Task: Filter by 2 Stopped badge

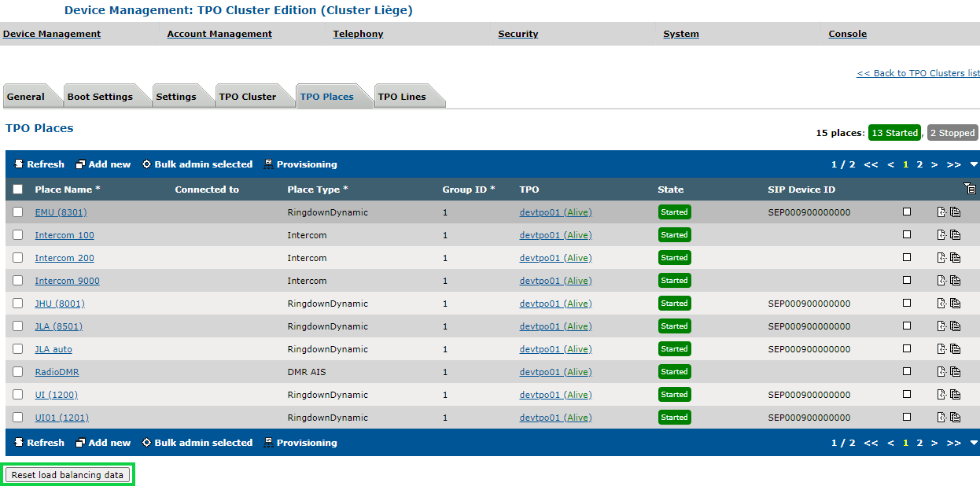Action: click(952, 133)
